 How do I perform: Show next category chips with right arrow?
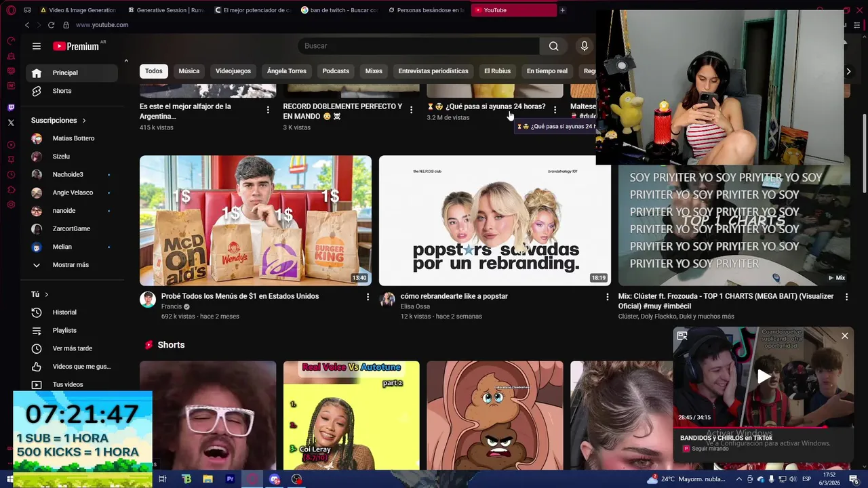848,71
